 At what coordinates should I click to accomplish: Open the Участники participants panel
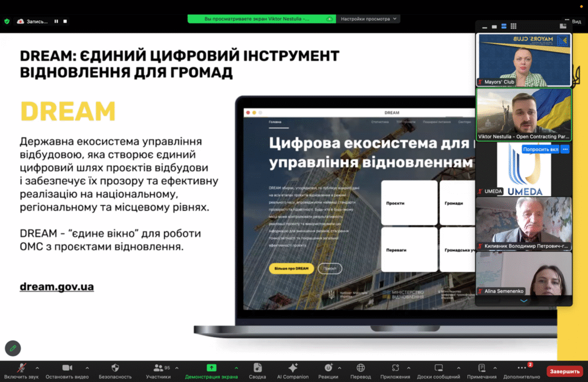[158, 371]
